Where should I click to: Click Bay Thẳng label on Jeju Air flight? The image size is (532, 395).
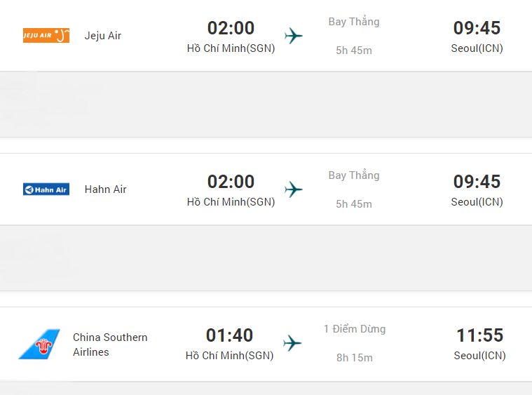coord(354,22)
